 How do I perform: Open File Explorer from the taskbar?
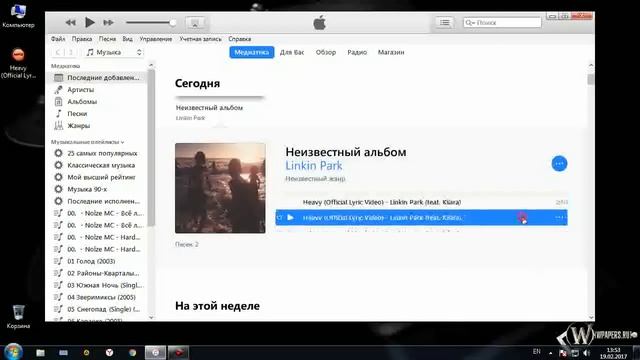(40, 353)
